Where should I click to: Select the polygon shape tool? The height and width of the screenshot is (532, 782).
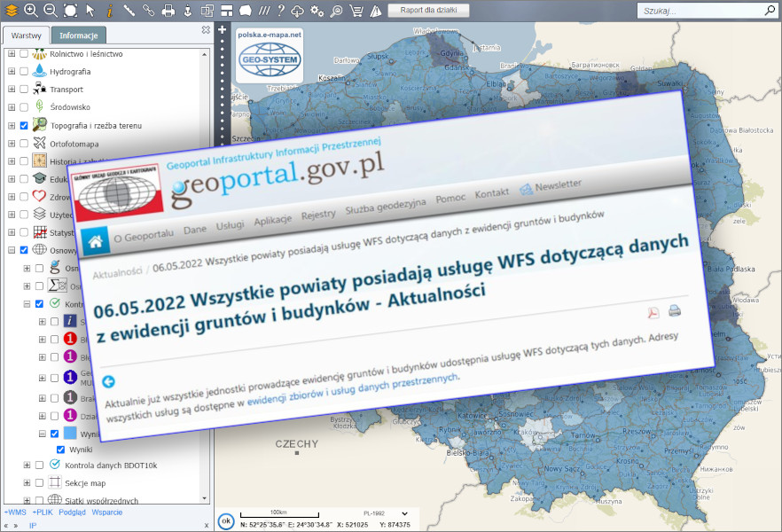pyautogui.click(x=246, y=10)
